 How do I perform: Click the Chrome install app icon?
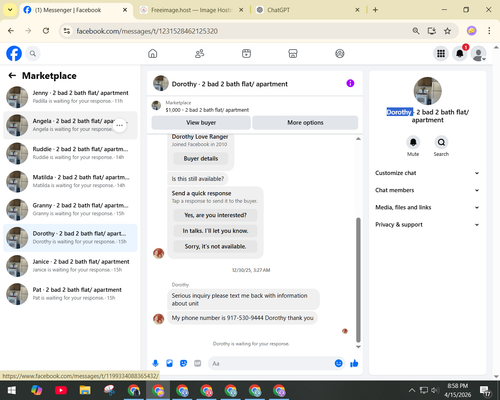click(432, 31)
